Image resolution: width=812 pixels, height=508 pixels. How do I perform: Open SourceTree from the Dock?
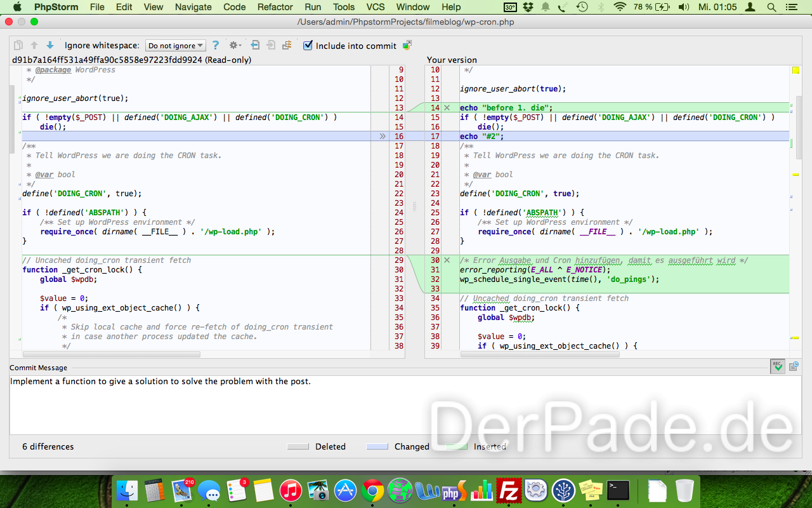(x=563, y=491)
